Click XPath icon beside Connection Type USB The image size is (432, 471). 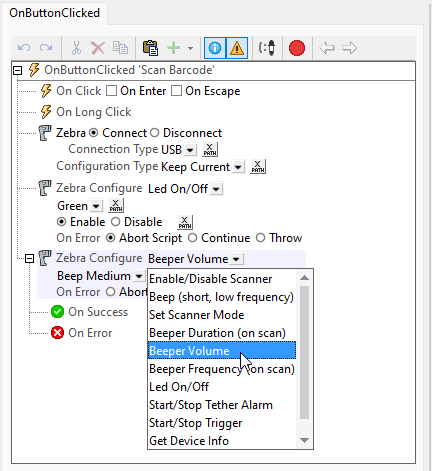(210, 149)
